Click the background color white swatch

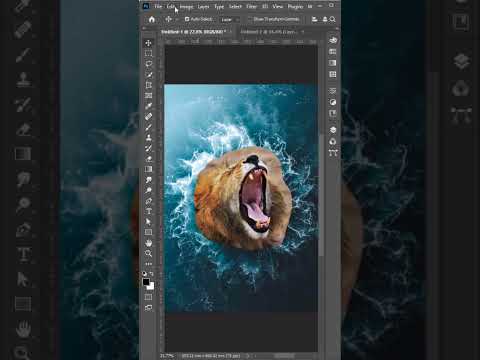[152, 287]
